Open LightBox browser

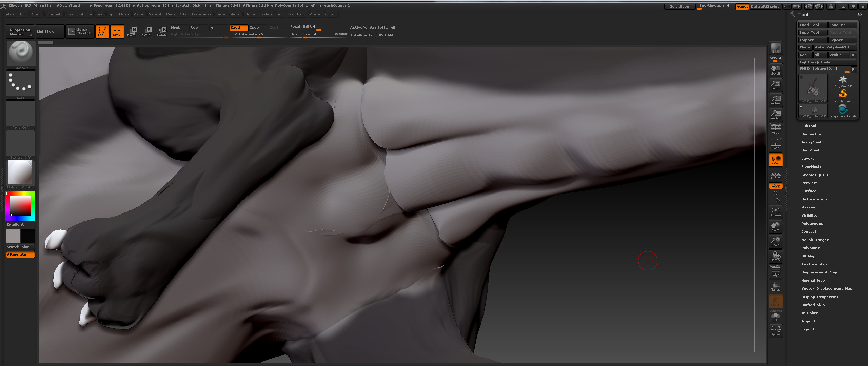pyautogui.click(x=50, y=32)
